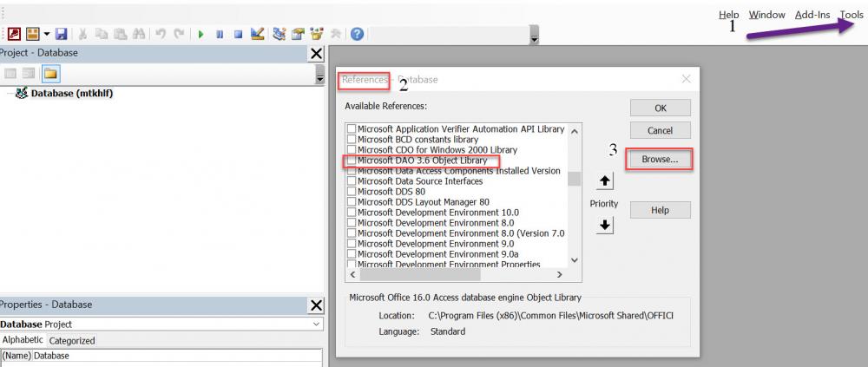Image resolution: width=868 pixels, height=367 pixels.
Task: Check Microsoft CDO for Windows 2000 Library
Action: coord(352,150)
